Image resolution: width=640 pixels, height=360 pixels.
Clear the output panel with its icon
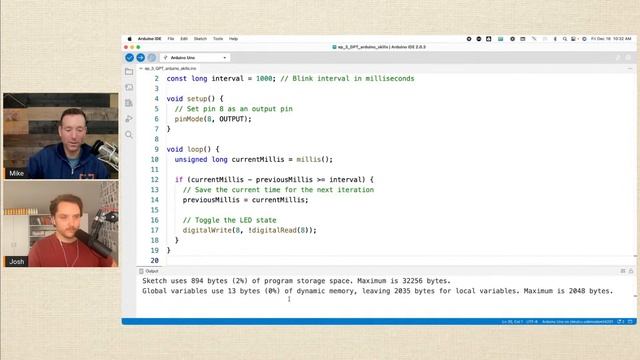(623, 271)
